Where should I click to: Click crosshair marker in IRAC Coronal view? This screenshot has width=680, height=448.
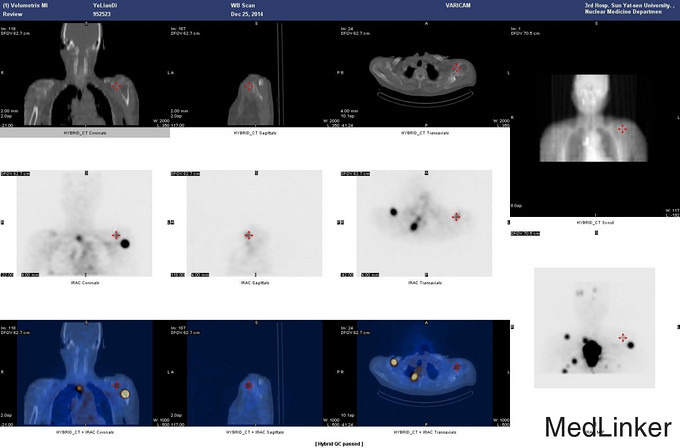pos(116,235)
